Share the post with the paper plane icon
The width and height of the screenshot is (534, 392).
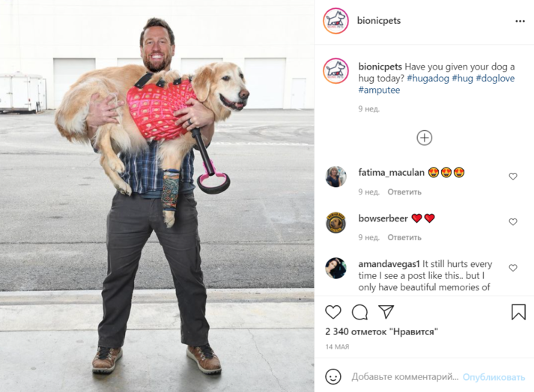click(386, 312)
